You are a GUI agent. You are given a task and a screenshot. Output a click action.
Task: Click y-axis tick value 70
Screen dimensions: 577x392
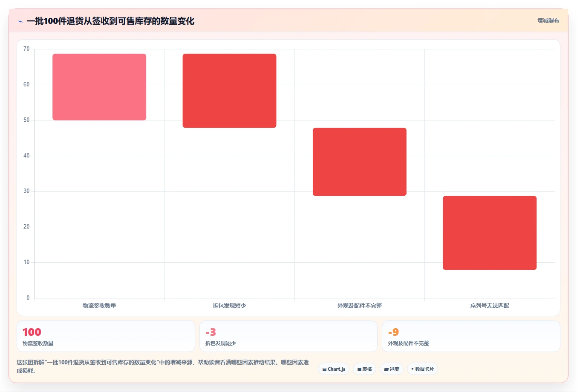click(26, 49)
